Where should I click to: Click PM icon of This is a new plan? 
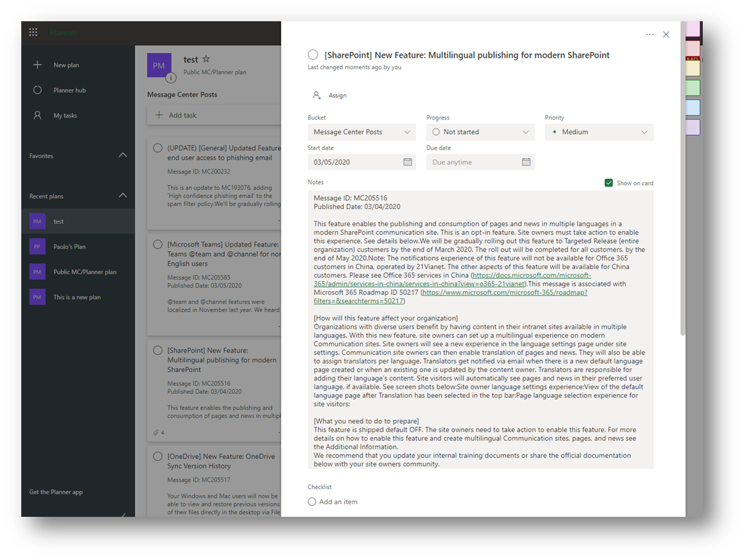tap(38, 297)
